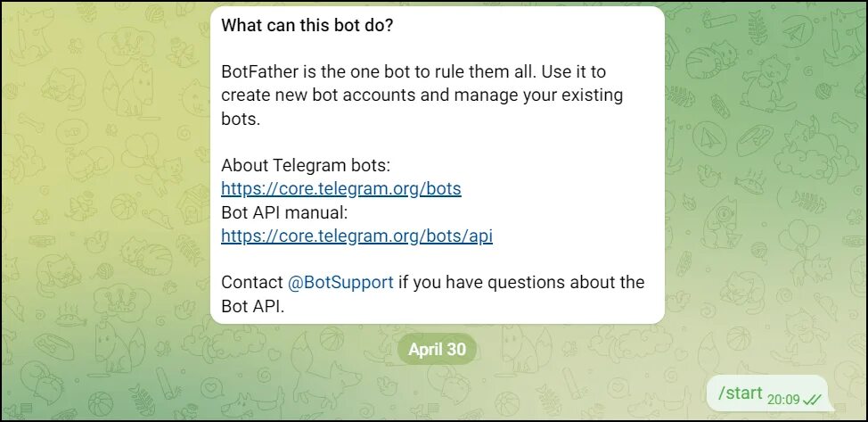Click the "What can this bot do?" heading
This screenshot has height=422, width=868.
point(307,25)
